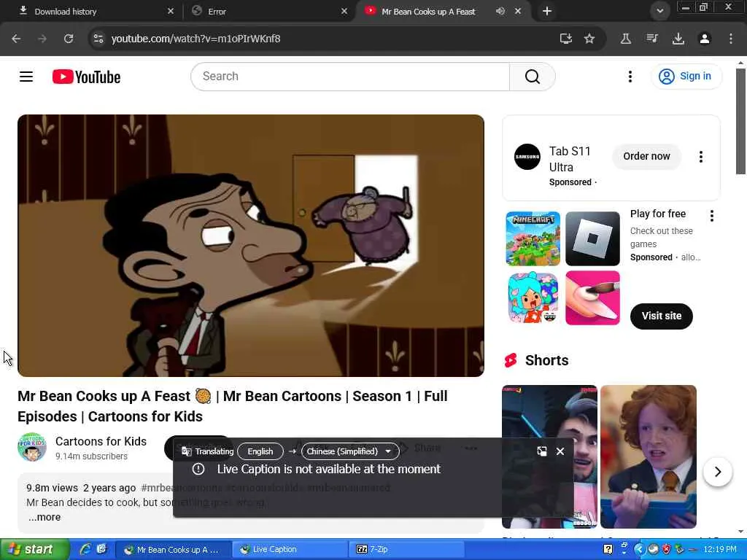Reload the page with refresh icon

click(69, 39)
